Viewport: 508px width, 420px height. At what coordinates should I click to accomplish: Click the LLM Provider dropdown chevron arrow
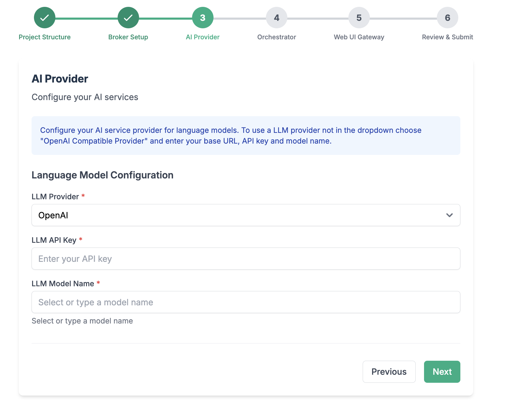point(449,215)
